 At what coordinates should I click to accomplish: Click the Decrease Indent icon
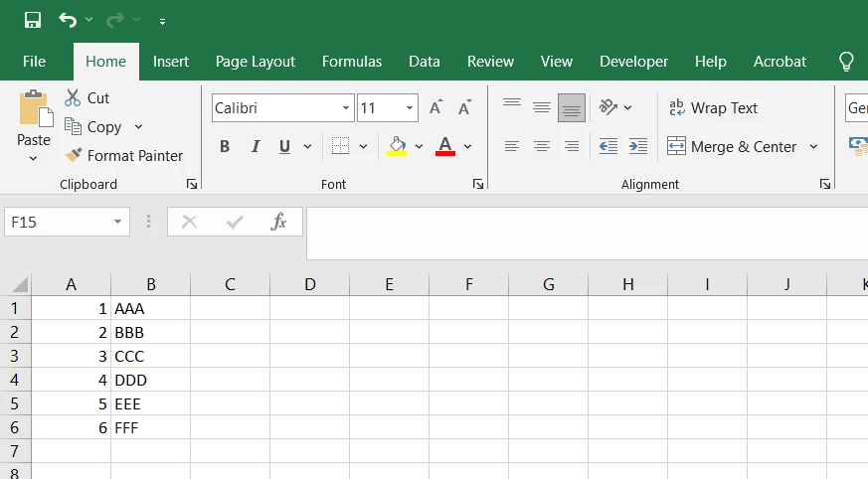click(608, 147)
